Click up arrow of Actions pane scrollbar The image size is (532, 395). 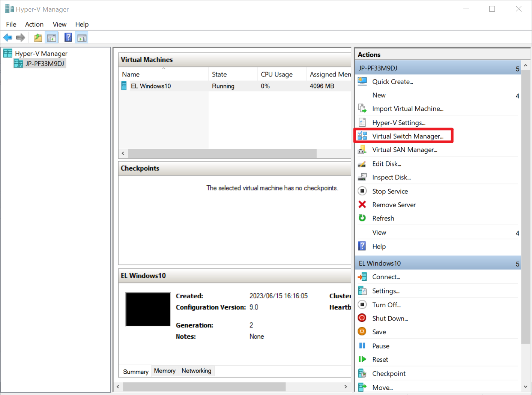click(526, 65)
